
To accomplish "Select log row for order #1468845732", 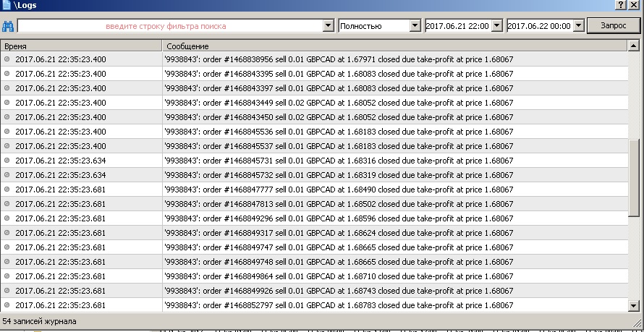I will [x=314, y=175].
